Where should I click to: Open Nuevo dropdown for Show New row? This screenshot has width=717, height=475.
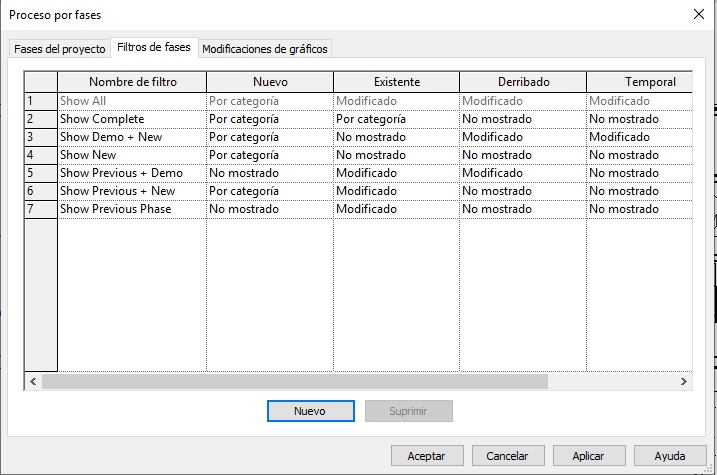(269, 155)
